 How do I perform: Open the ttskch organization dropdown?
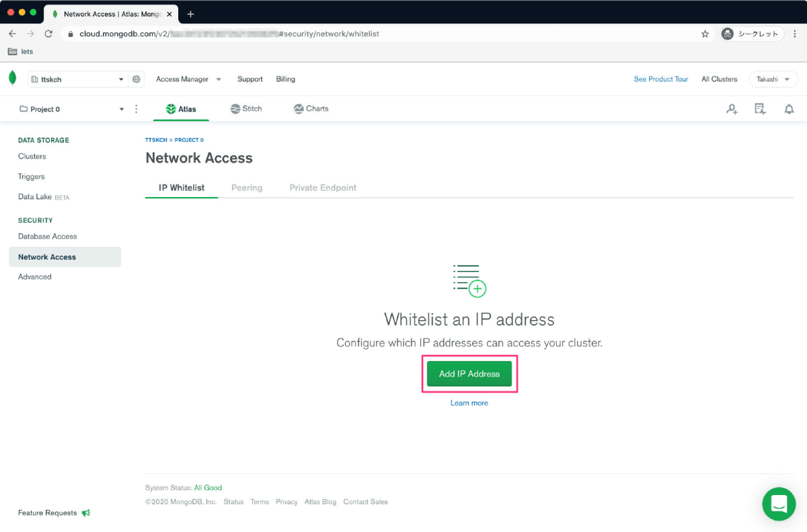tap(77, 79)
